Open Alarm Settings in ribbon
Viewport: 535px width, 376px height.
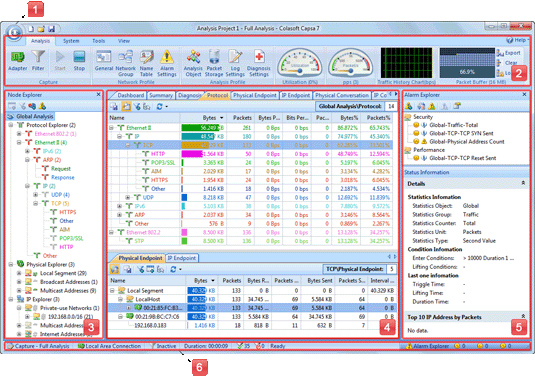[167, 63]
